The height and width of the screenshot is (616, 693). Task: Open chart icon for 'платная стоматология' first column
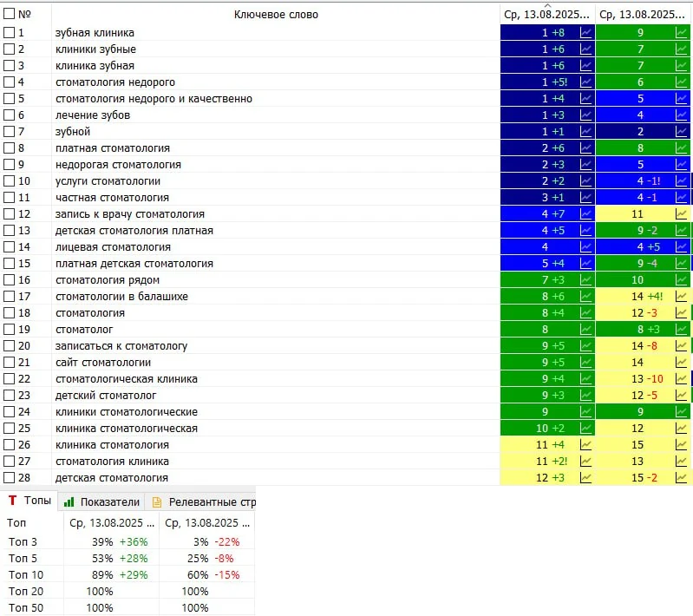coord(585,148)
